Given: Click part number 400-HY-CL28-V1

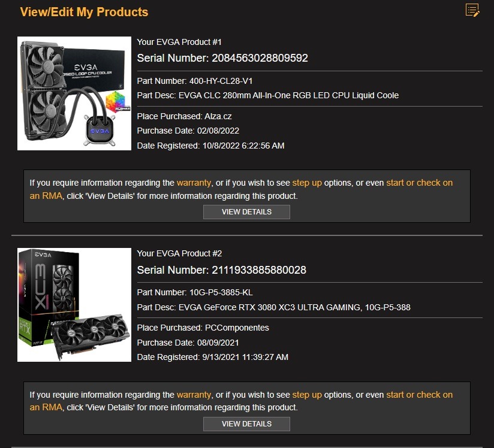Looking at the screenshot, I should (x=221, y=81).
